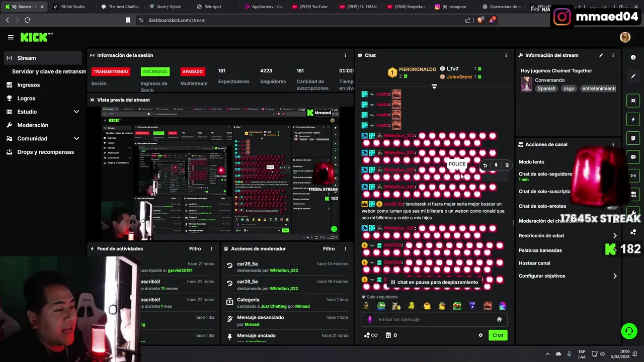Viewport: 644px width, 362px height.
Task: Click the info icon in right sidebar
Action: [633, 57]
